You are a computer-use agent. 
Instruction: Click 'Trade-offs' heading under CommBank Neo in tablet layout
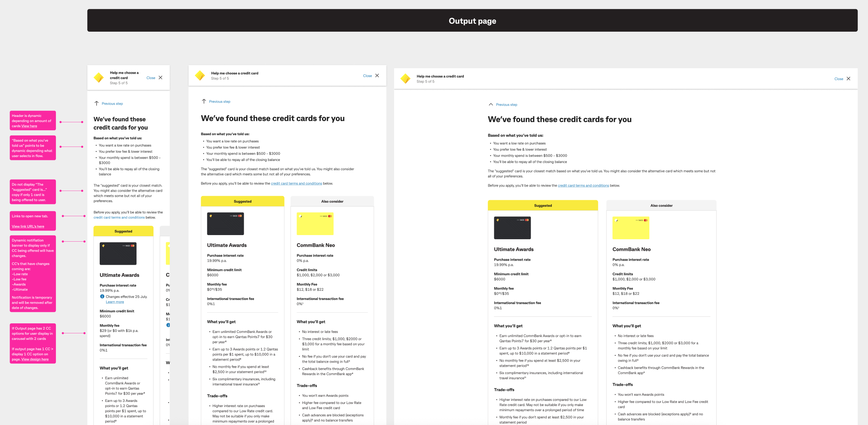point(307,386)
